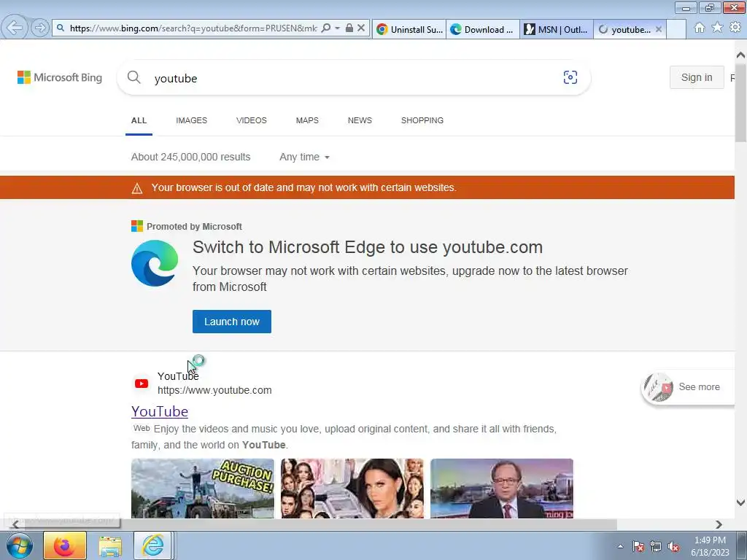Click the browser Back arrow button
The width and height of the screenshot is (747, 560).
(x=15, y=27)
